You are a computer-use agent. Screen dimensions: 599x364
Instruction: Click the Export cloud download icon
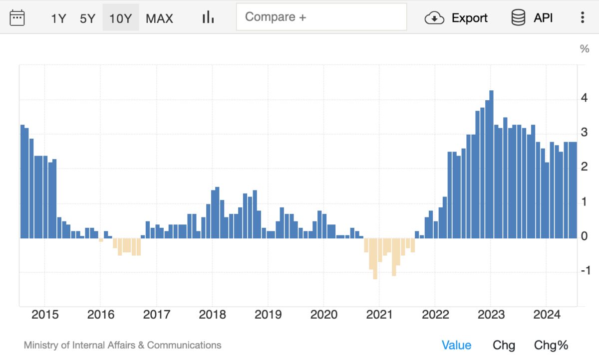(x=434, y=18)
